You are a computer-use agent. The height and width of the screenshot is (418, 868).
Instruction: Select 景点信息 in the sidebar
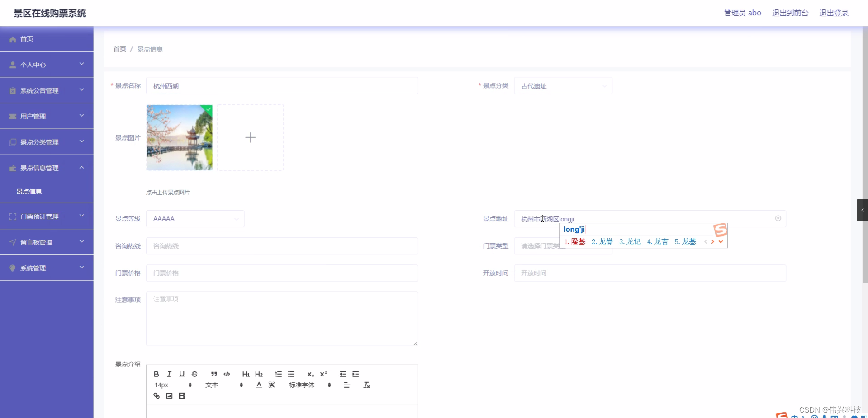pos(29,192)
